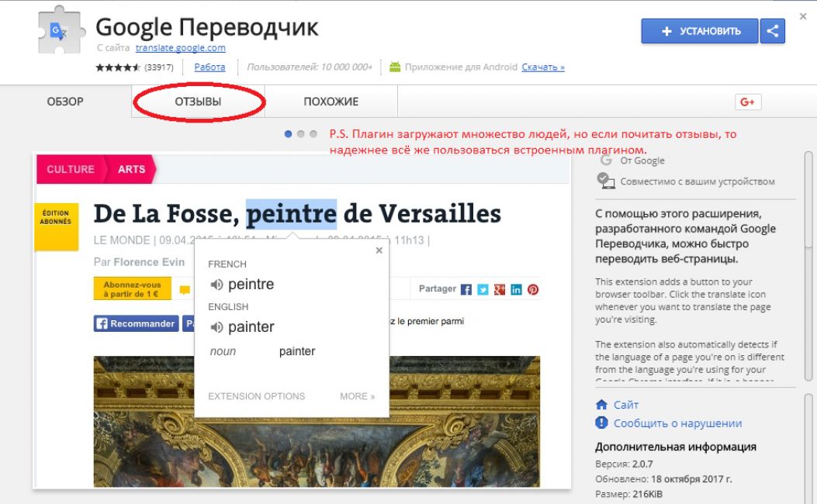The width and height of the screenshot is (817, 504).
Task: Click the Дополнительная информация heading
Action: (676, 447)
